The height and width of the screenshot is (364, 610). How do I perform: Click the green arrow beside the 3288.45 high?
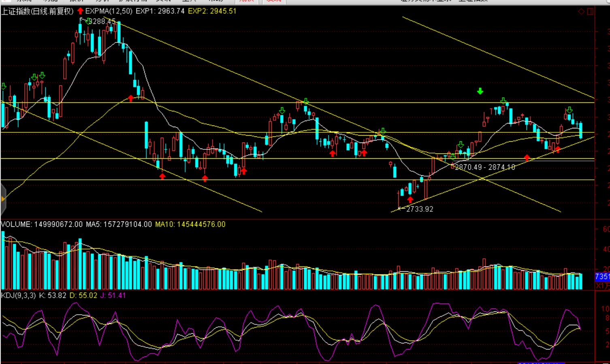87,21
